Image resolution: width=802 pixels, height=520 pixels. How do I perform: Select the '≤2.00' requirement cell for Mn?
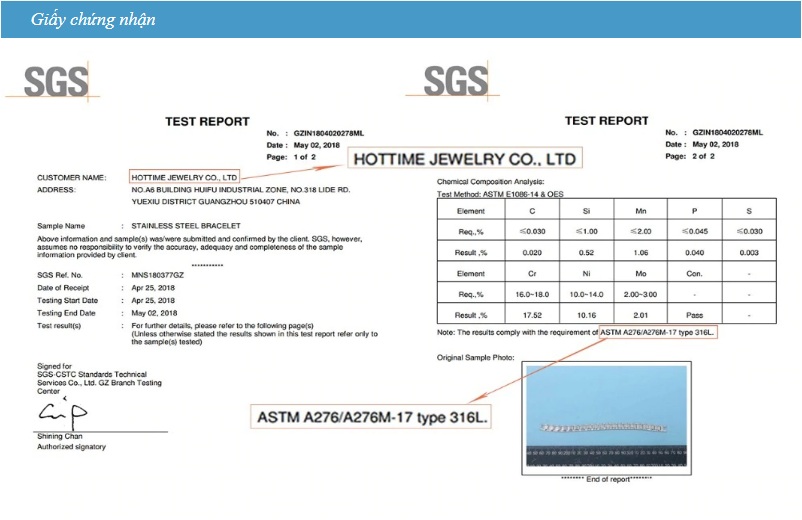640,231
